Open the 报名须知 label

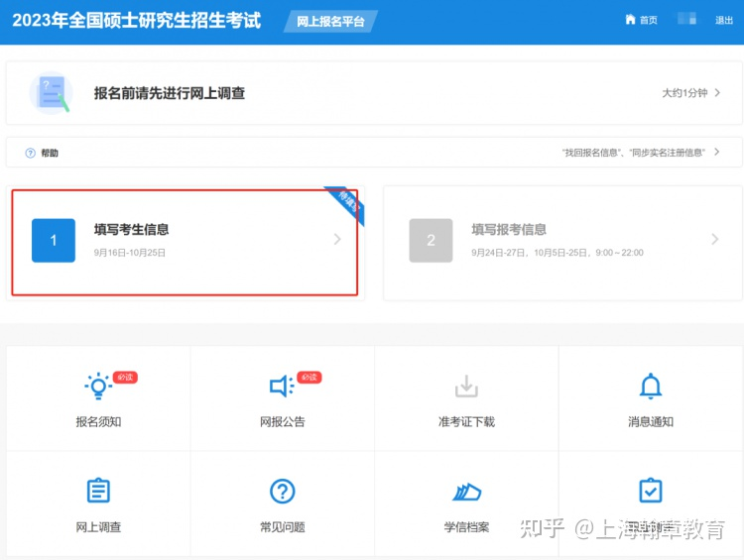pyautogui.click(x=98, y=421)
